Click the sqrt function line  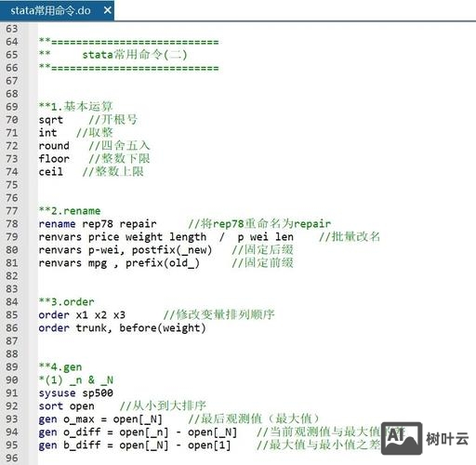pyautogui.click(x=51, y=120)
